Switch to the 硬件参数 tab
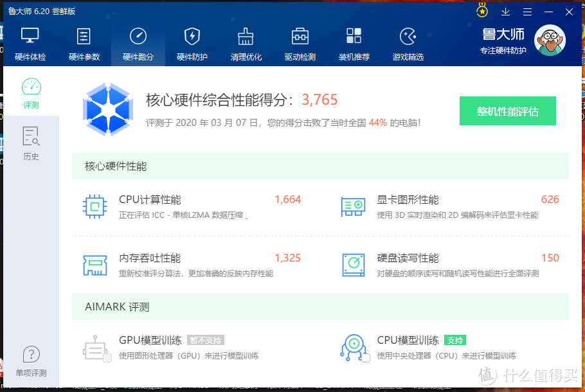This screenshot has height=392, width=585. click(x=84, y=44)
